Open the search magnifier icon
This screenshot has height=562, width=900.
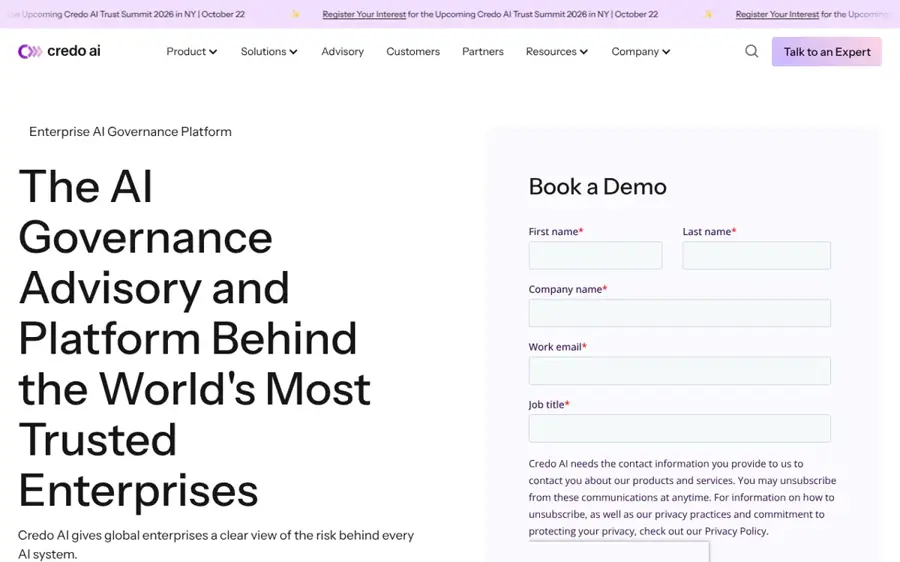tap(751, 51)
